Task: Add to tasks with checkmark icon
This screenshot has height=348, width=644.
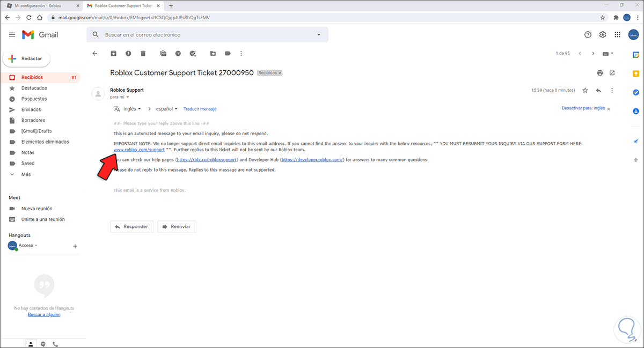Action: point(193,54)
